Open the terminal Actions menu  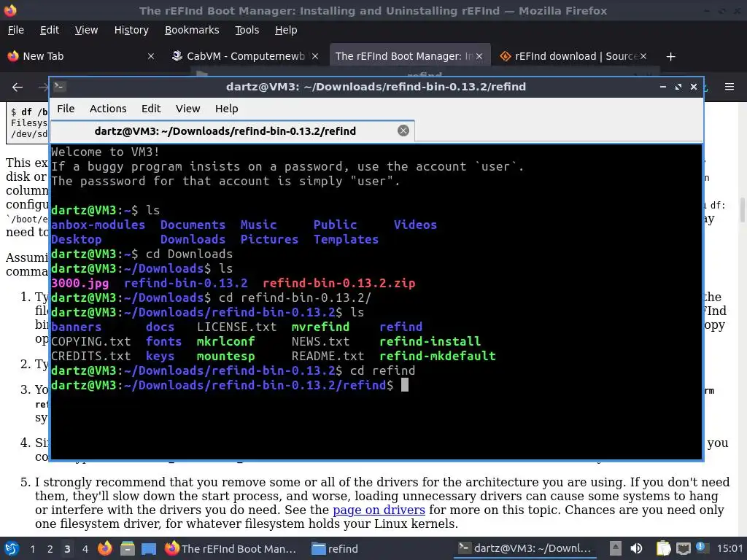click(x=108, y=109)
